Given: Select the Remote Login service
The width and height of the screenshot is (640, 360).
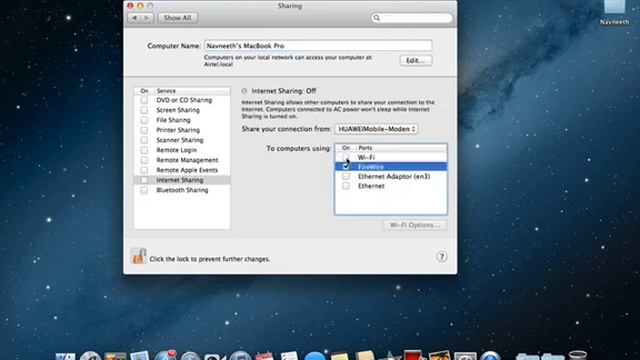Looking at the screenshot, I should tap(182, 150).
